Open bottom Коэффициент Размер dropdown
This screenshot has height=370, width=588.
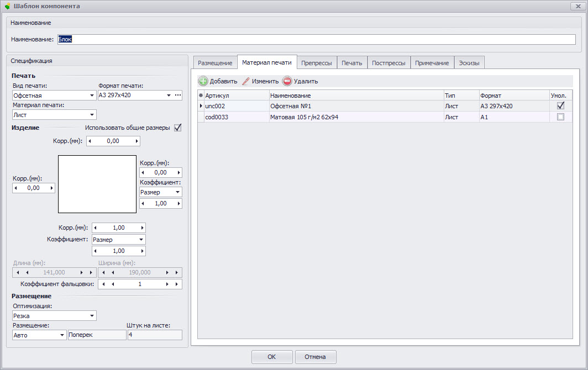click(x=141, y=240)
